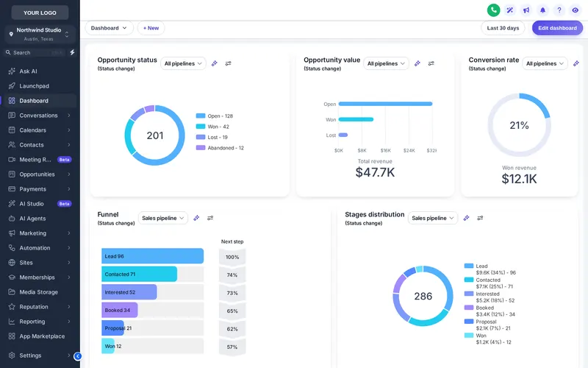Open Payments in the sidebar
Image resolution: width=588 pixels, height=368 pixels.
click(x=40, y=189)
